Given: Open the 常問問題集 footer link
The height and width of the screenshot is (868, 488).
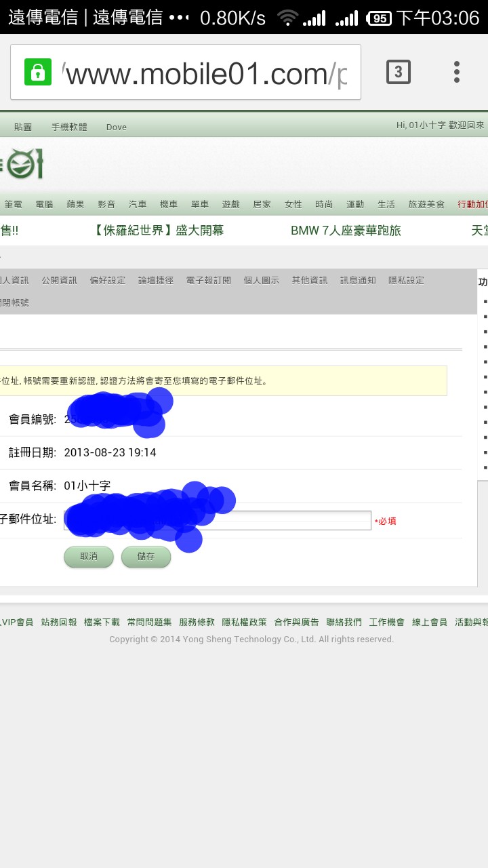Looking at the screenshot, I should click(149, 622).
